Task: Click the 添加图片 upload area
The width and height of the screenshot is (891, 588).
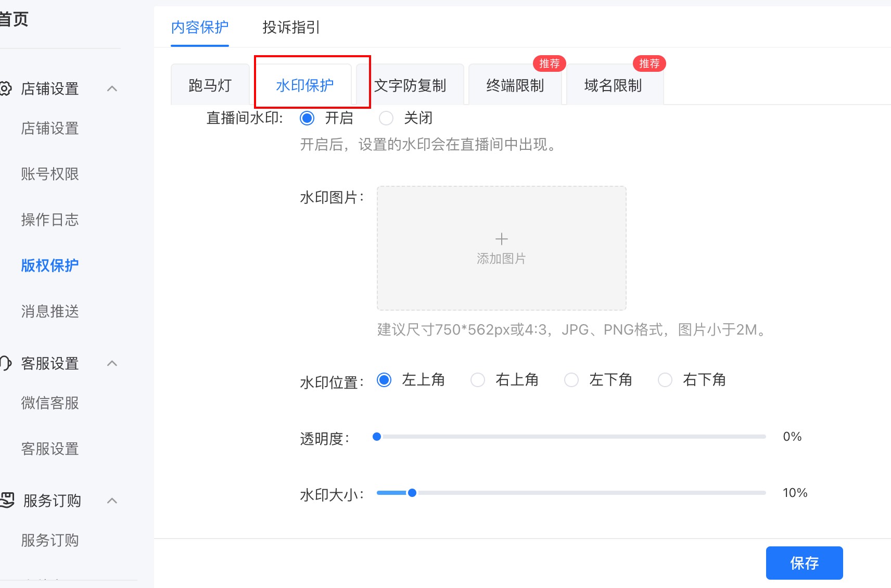Action: (501, 248)
